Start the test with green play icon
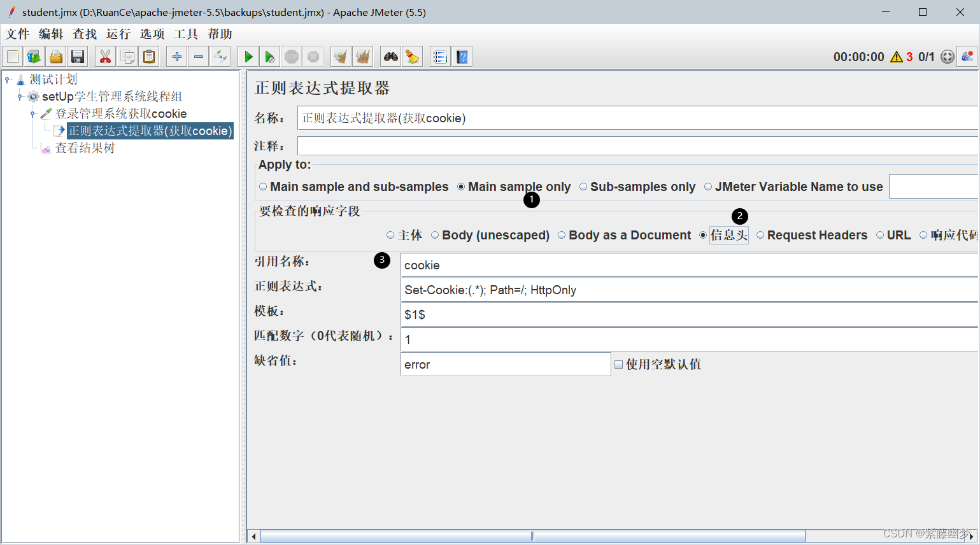The width and height of the screenshot is (980, 545). click(248, 57)
